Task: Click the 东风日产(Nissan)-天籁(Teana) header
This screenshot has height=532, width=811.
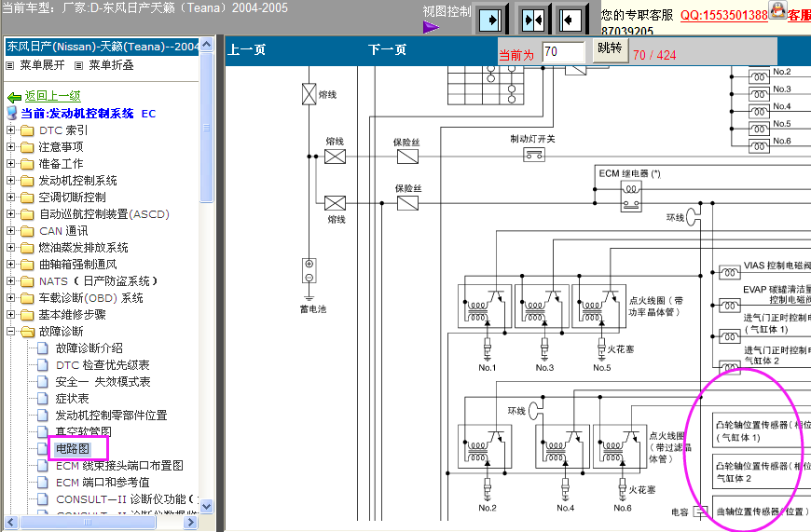Action: pyautogui.click(x=102, y=47)
